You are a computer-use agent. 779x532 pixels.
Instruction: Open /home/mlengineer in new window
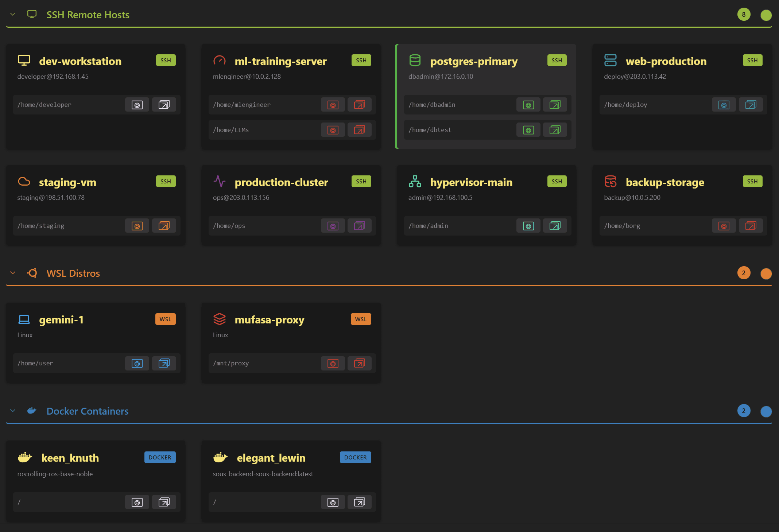360,105
